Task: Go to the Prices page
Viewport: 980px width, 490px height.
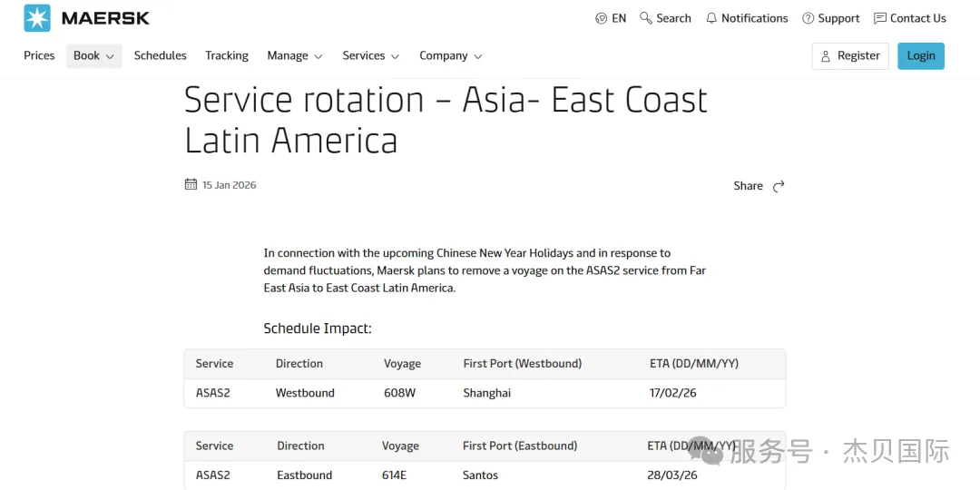Action: coord(39,55)
